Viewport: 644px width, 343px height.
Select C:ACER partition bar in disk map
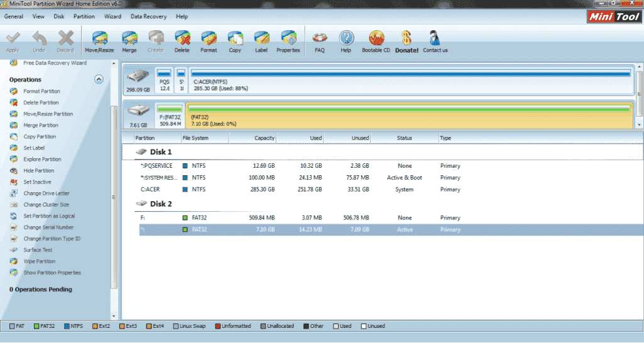[411, 80]
